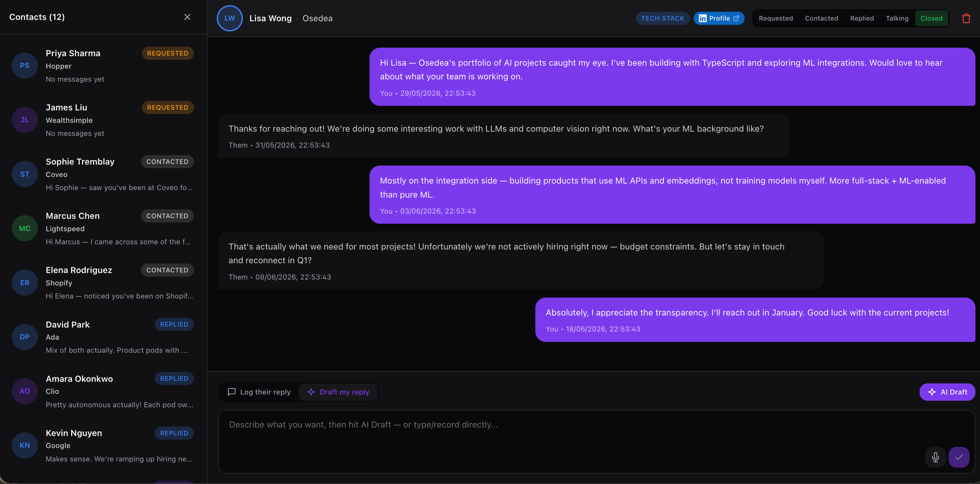Click the Contacts (12) heading
The width and height of the screenshot is (980, 484).
pos(37,17)
